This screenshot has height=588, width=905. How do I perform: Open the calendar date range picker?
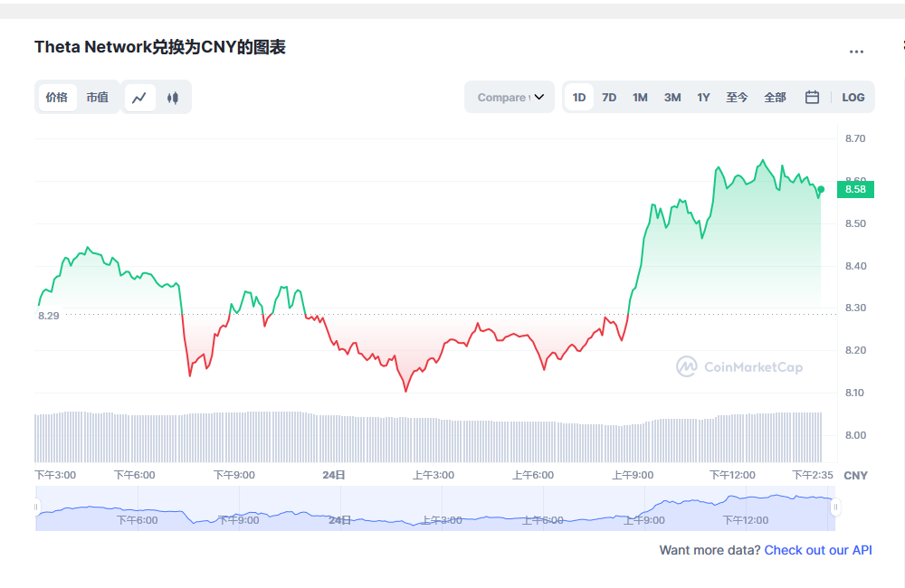[812, 97]
